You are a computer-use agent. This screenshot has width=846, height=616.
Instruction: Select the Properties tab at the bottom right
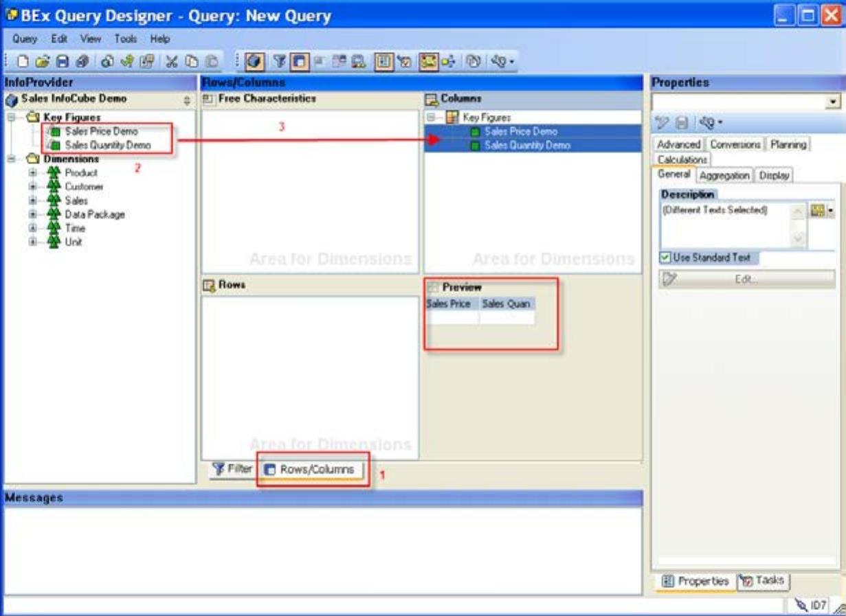pos(695,581)
